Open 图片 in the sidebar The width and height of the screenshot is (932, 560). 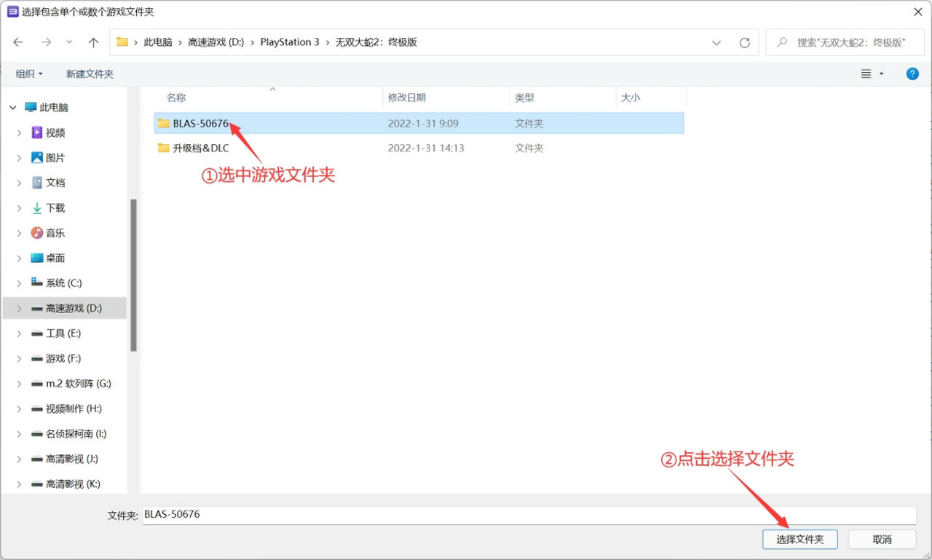click(x=55, y=157)
